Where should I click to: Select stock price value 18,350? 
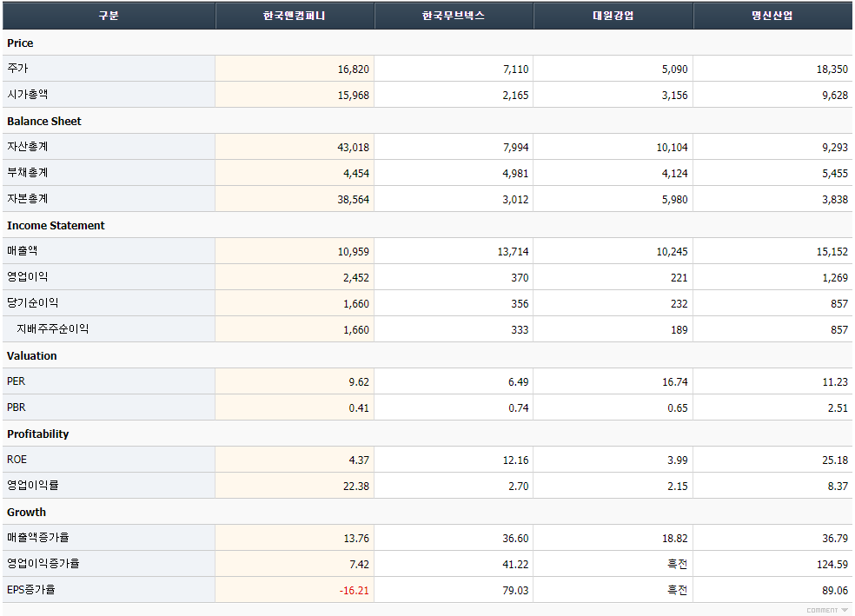pyautogui.click(x=832, y=70)
